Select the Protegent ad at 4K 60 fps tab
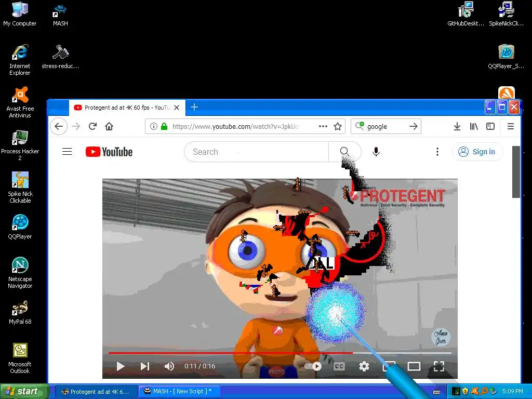This screenshot has width=532, height=399. pos(127,108)
